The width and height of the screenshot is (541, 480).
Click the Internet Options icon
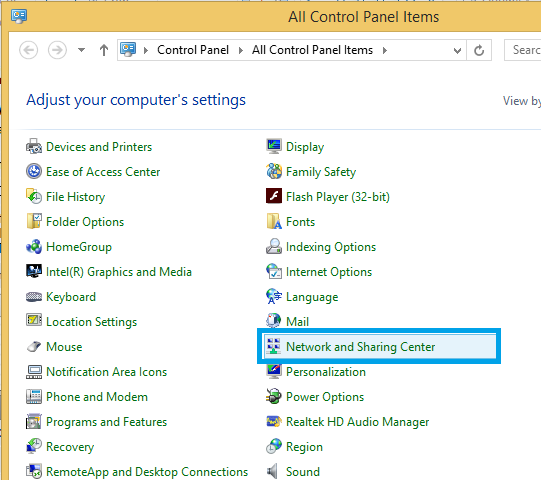tap(274, 272)
